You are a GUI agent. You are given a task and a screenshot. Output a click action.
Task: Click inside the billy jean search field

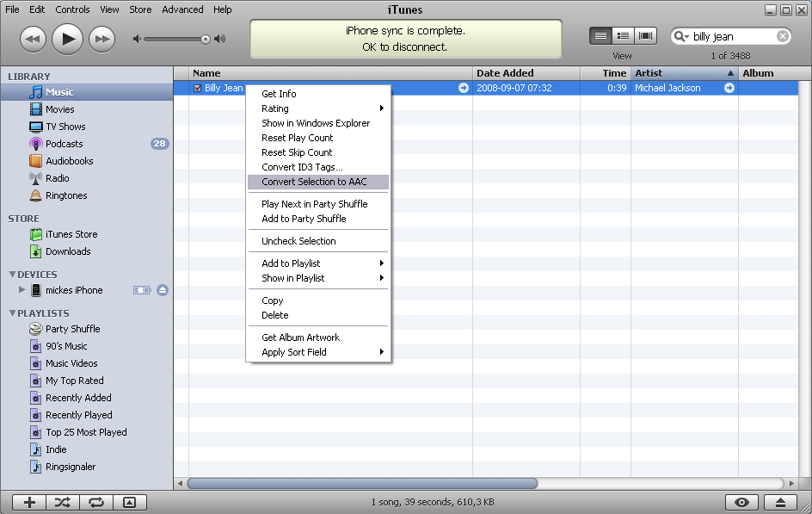(x=733, y=36)
